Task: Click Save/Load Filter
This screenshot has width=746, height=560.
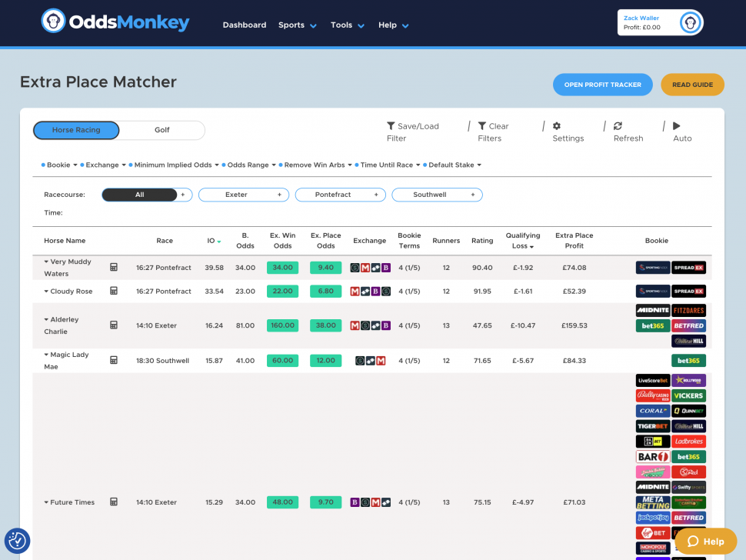Action: click(x=412, y=132)
